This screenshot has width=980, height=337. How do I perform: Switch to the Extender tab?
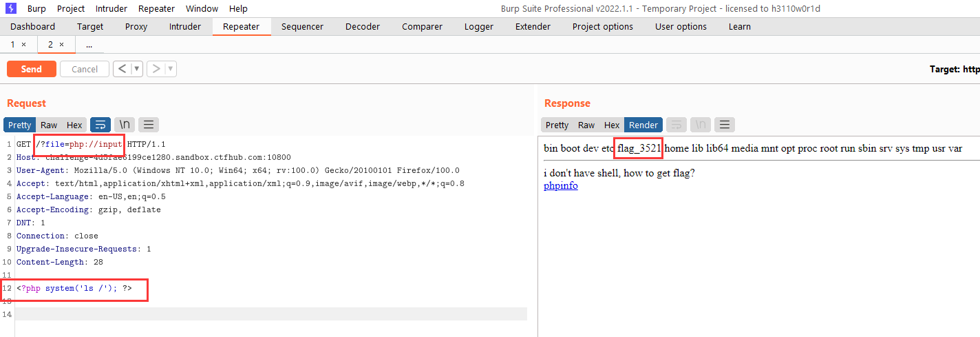(533, 26)
